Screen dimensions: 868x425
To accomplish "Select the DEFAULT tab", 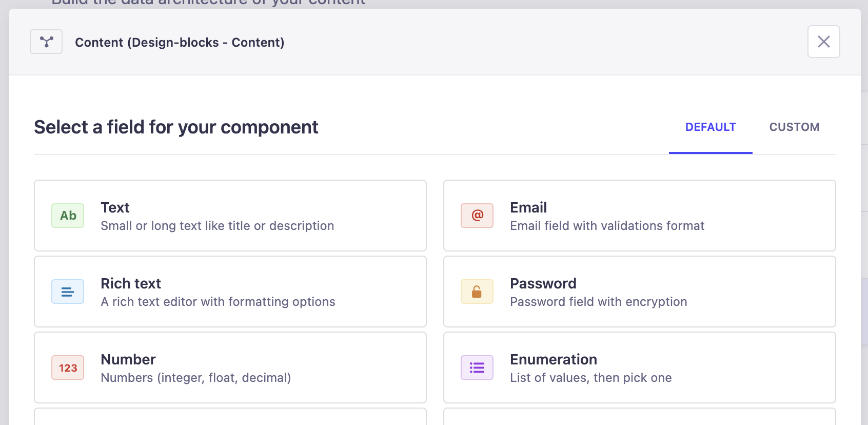I will [711, 127].
